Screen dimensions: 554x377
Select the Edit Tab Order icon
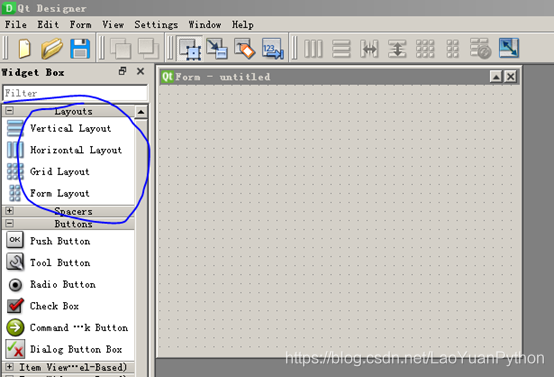point(272,48)
